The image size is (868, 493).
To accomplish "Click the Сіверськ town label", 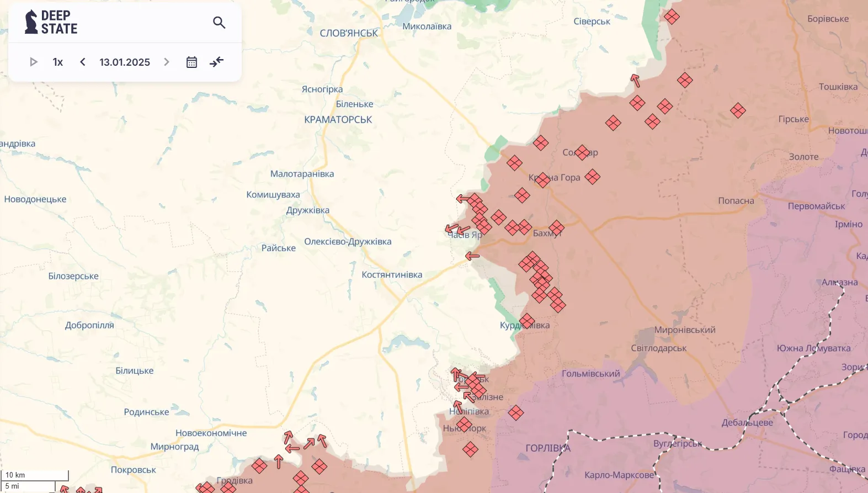I will point(592,22).
